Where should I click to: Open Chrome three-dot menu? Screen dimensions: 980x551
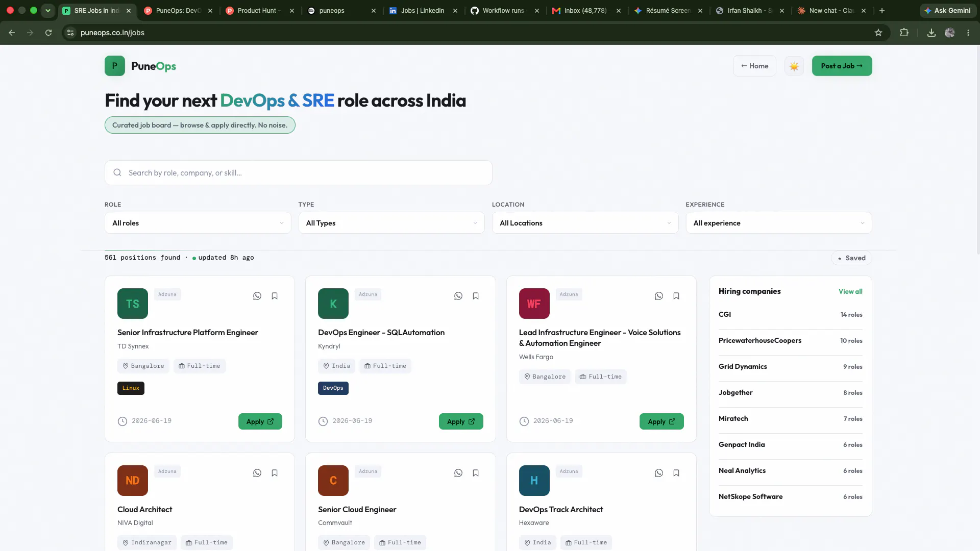968,33
